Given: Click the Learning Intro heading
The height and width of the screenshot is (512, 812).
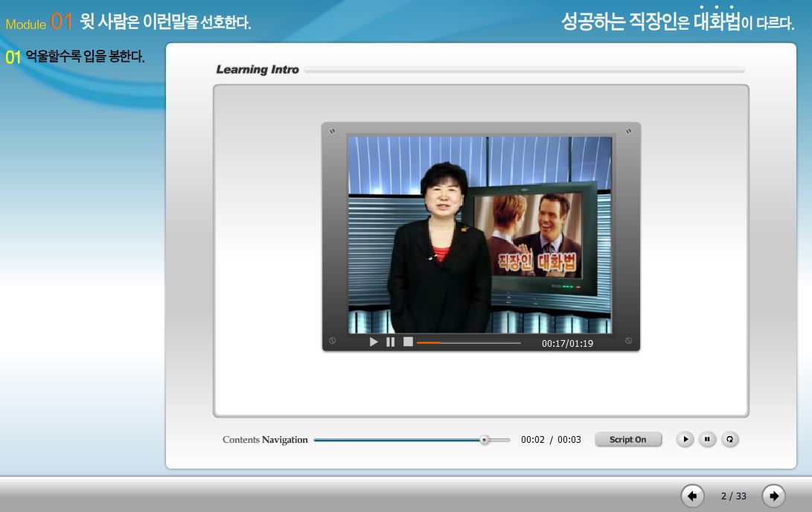Looking at the screenshot, I should tap(258, 69).
